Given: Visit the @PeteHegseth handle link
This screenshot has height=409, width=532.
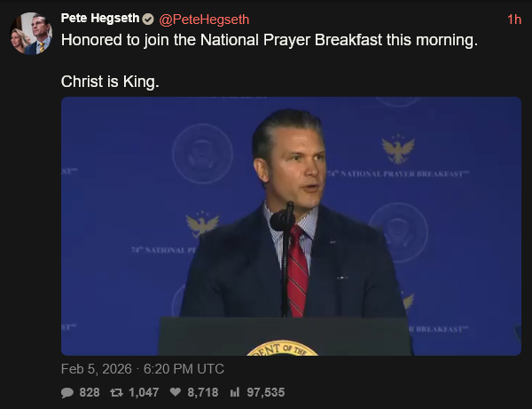Looking at the screenshot, I should point(204,19).
